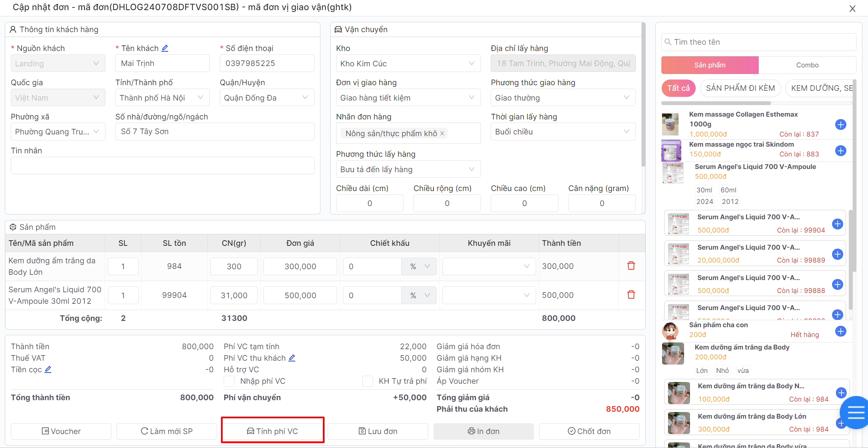Click edit pencil beside Phí VC thu khách
The image size is (868, 448).
pyautogui.click(x=292, y=358)
